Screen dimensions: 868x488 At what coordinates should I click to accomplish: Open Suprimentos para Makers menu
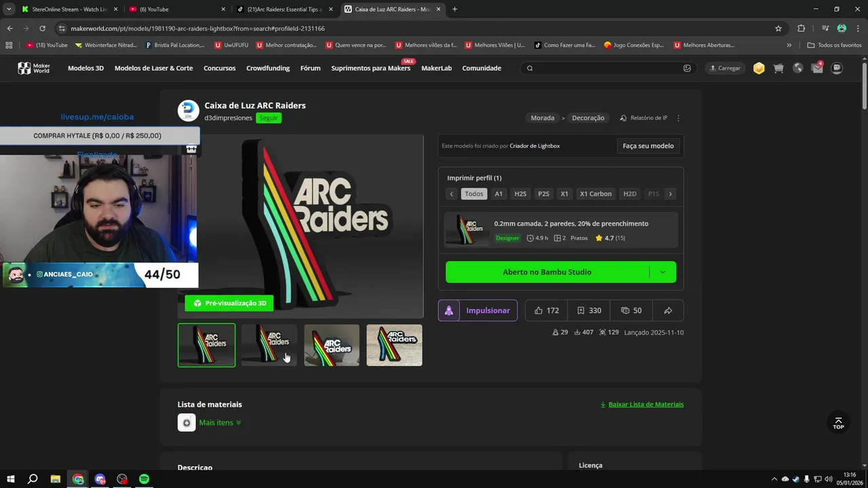(x=371, y=68)
